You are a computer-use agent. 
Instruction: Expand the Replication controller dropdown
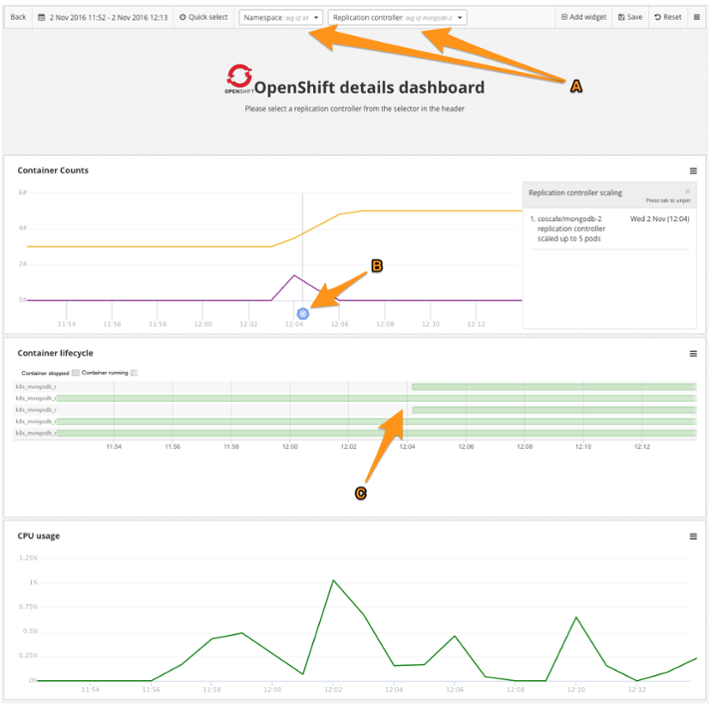pyautogui.click(x=397, y=18)
